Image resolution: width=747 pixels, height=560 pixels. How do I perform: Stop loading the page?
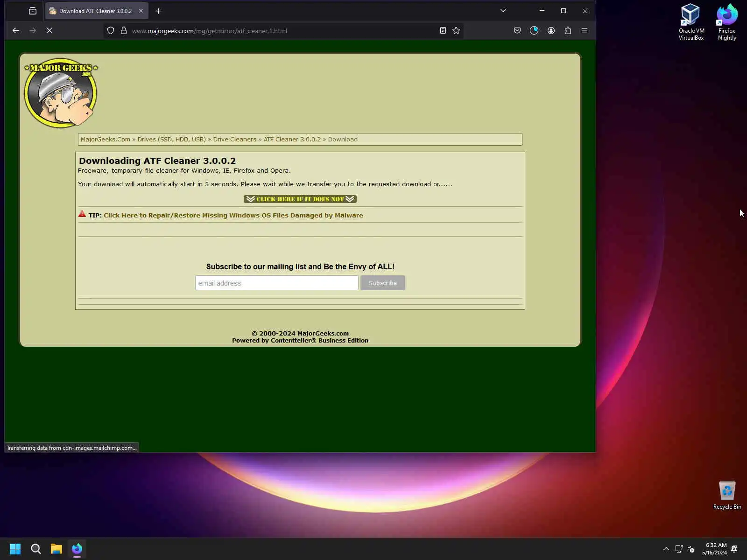pos(49,30)
